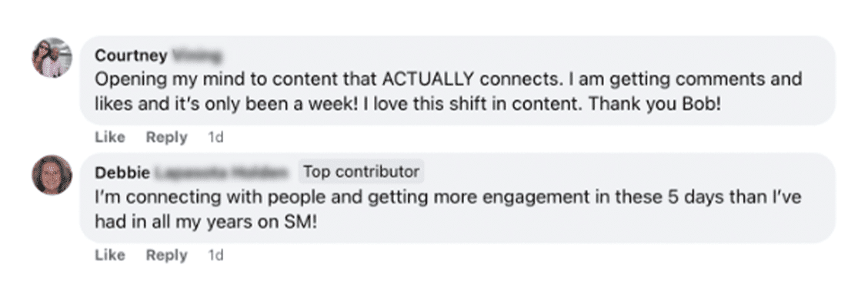Click 'had in all my years on SM!' line
The width and height of the screenshot is (868, 302).
point(206,222)
